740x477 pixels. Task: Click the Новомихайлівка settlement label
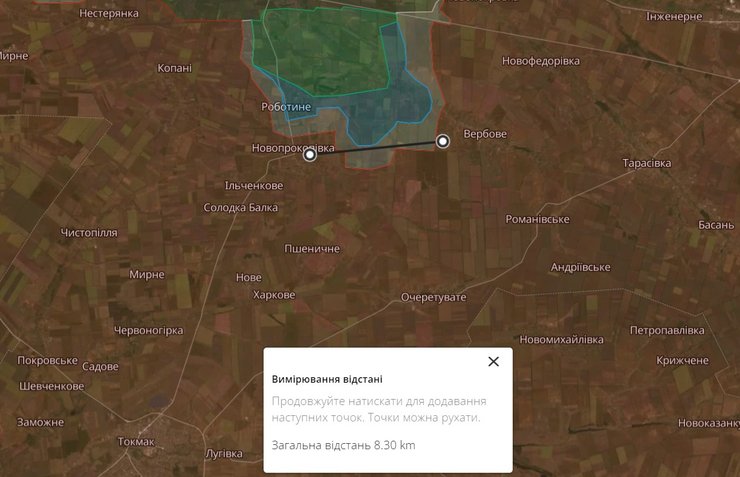click(x=562, y=340)
